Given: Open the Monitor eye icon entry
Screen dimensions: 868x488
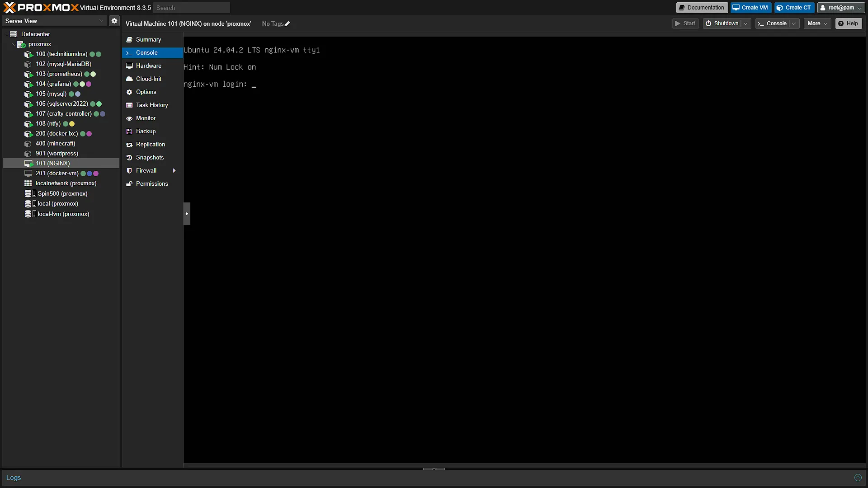Looking at the screenshot, I should point(152,118).
